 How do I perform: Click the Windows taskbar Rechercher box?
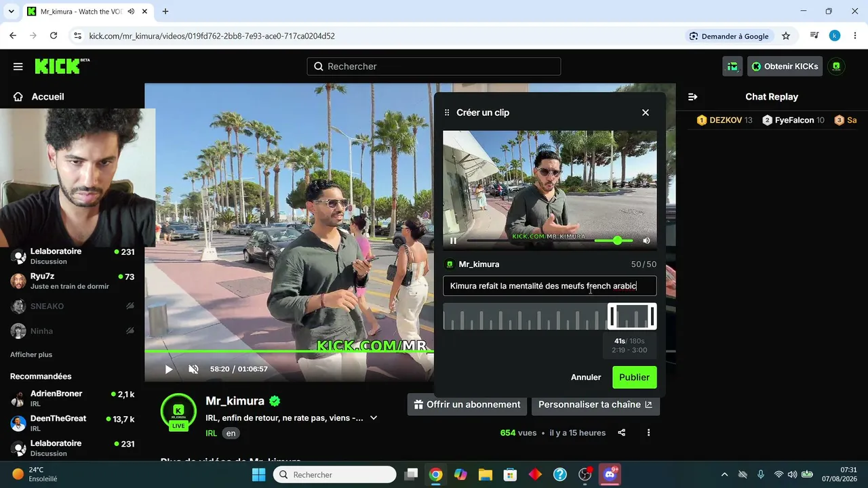(335, 474)
